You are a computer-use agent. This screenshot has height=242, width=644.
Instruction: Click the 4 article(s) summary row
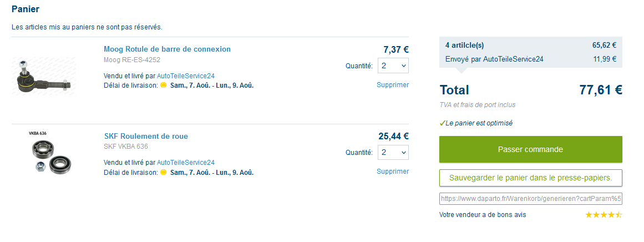[530, 46]
